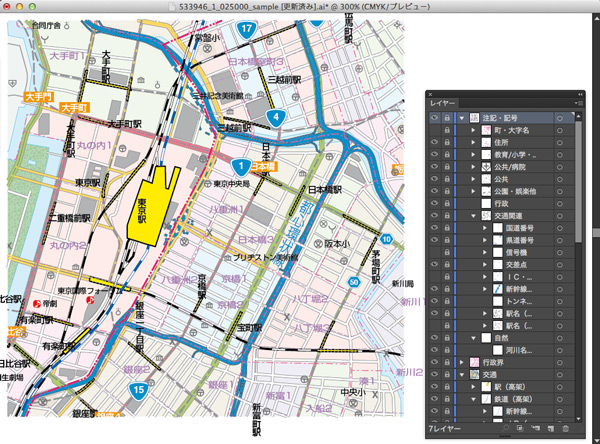Viewport: 600px width, 444px height.
Task: Click the Create New Layer icon
Action: click(x=549, y=428)
